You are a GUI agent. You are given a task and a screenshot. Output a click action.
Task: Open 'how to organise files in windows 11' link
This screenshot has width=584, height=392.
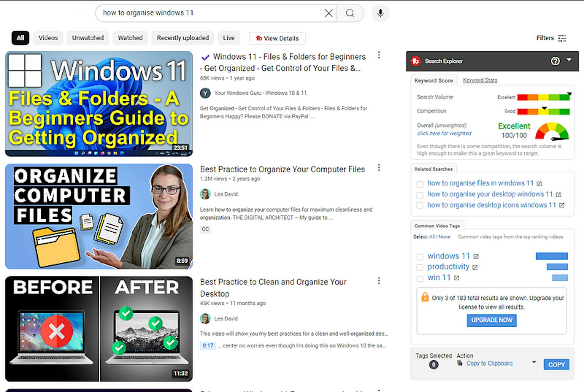point(480,183)
